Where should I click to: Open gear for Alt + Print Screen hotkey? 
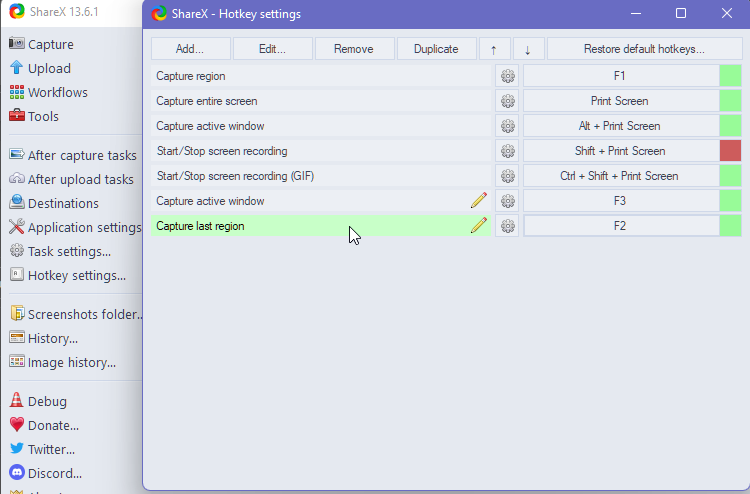point(507,126)
